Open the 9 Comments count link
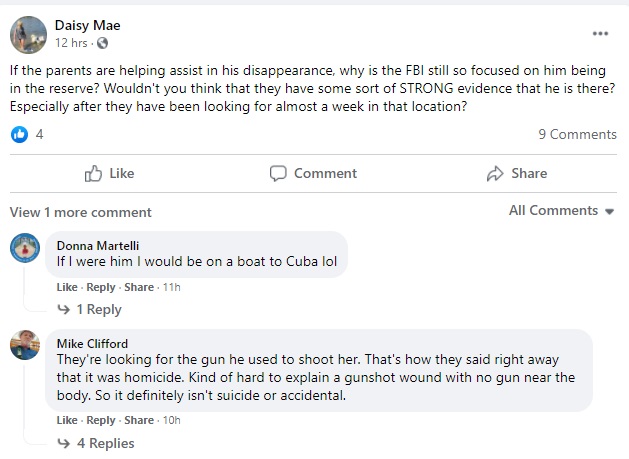The width and height of the screenshot is (629, 459). [577, 134]
